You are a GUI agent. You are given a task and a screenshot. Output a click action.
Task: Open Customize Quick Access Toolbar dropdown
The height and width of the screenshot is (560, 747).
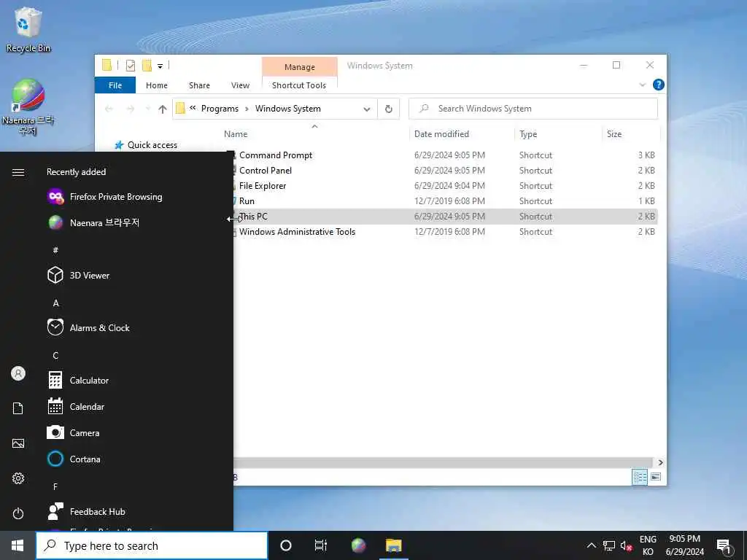pyautogui.click(x=160, y=66)
